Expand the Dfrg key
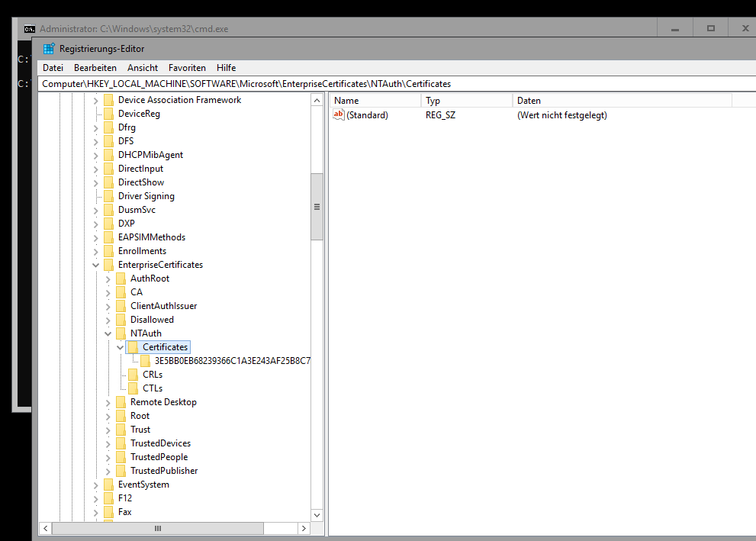Screen dimensions: 756x541 [95, 127]
